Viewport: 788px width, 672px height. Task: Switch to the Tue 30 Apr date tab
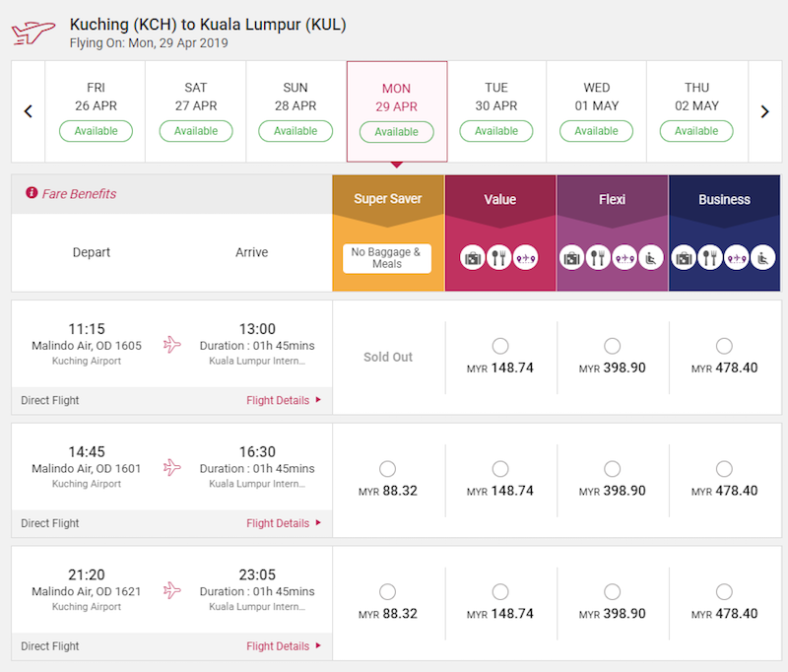pyautogui.click(x=496, y=111)
